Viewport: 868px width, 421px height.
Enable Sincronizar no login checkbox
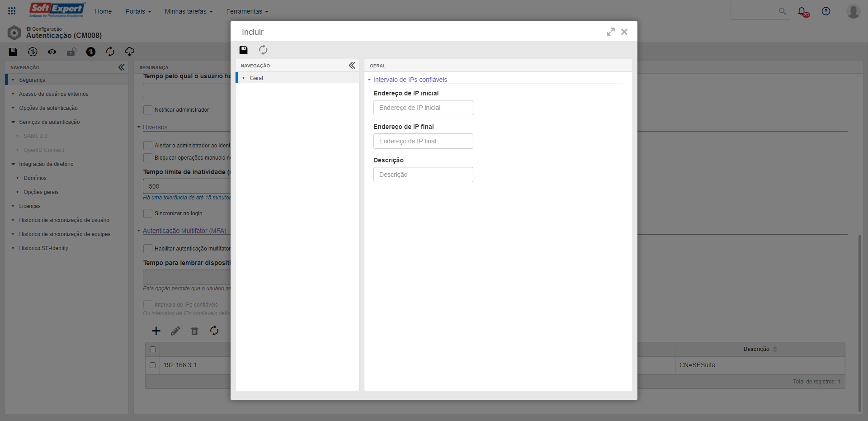pyautogui.click(x=148, y=213)
